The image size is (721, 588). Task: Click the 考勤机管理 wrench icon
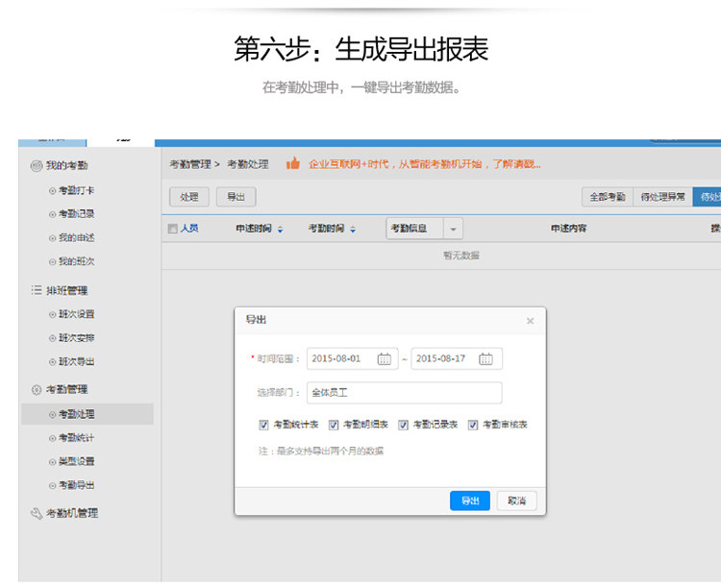coord(37,513)
